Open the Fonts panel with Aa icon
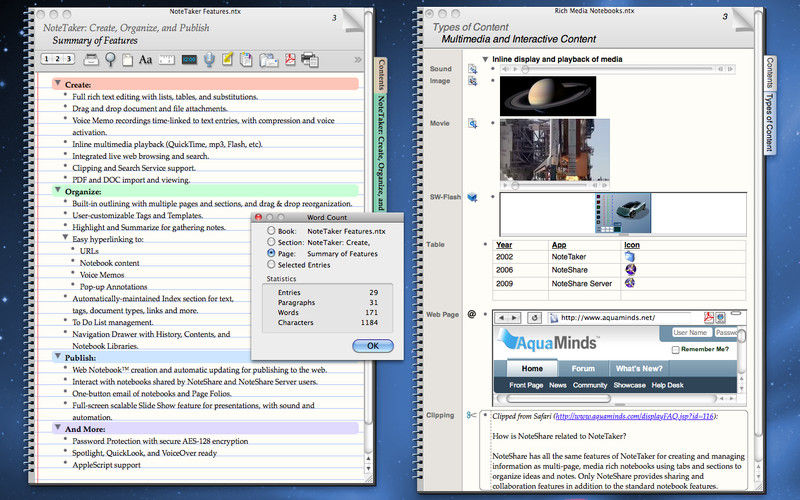 (x=145, y=60)
